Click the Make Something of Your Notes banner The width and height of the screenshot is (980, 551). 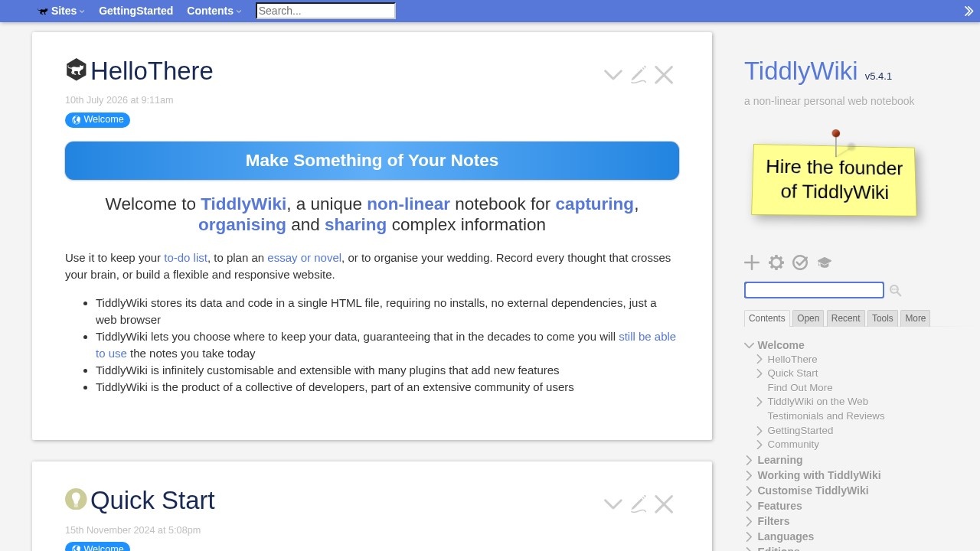coord(372,161)
